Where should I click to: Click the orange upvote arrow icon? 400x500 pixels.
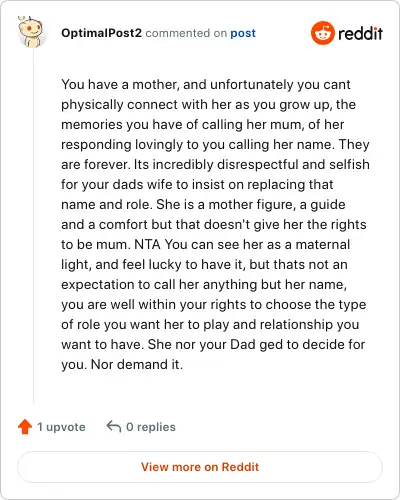point(25,427)
